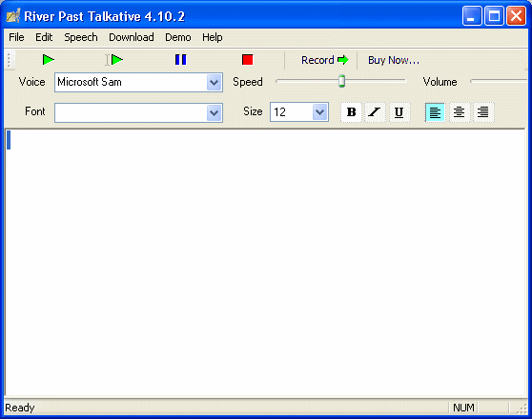532x419 pixels.
Task: Open the Edit menu
Action: [44, 37]
